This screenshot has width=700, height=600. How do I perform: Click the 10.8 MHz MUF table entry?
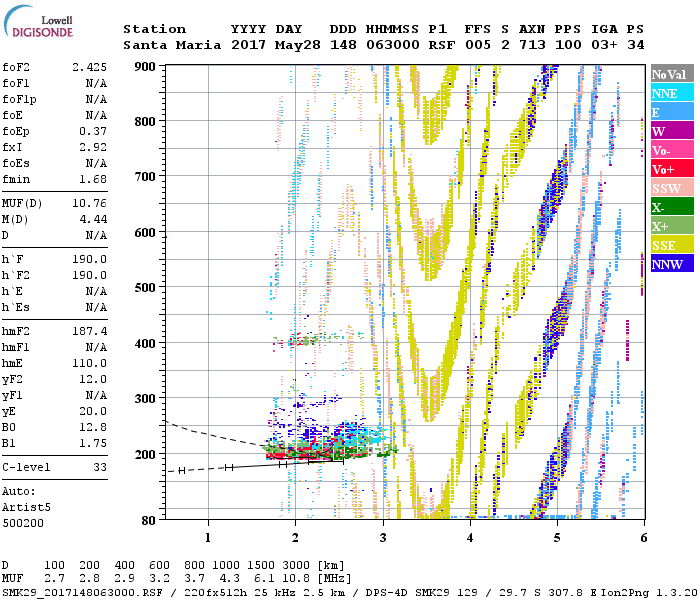point(296,579)
